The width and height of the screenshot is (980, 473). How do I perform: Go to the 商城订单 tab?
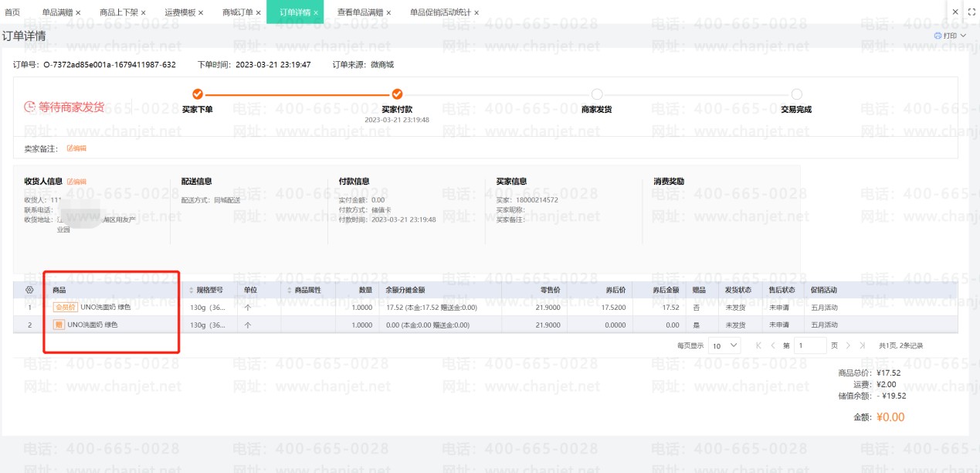pos(238,12)
